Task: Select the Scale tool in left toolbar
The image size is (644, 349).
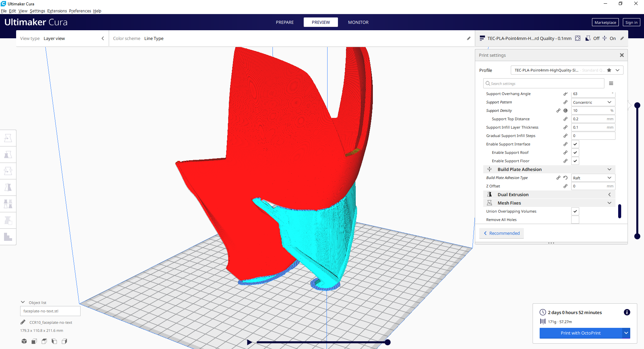Action: [x=8, y=155]
